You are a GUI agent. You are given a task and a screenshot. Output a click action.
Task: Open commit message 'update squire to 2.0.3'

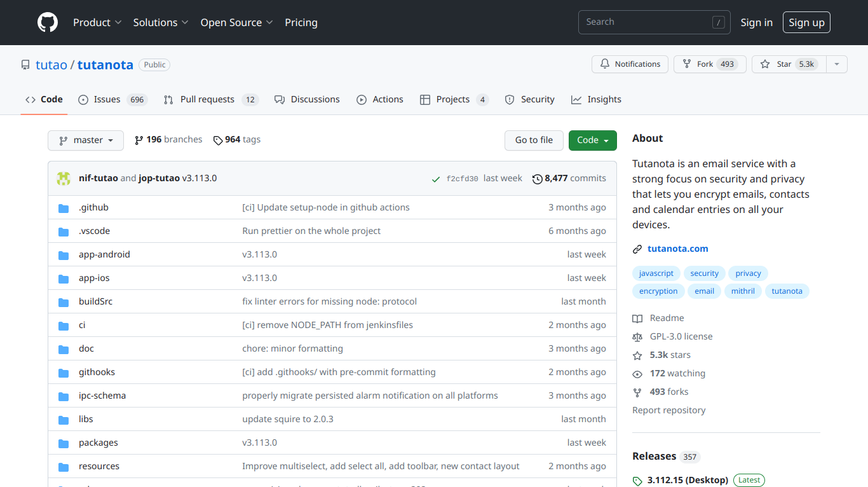click(x=288, y=419)
